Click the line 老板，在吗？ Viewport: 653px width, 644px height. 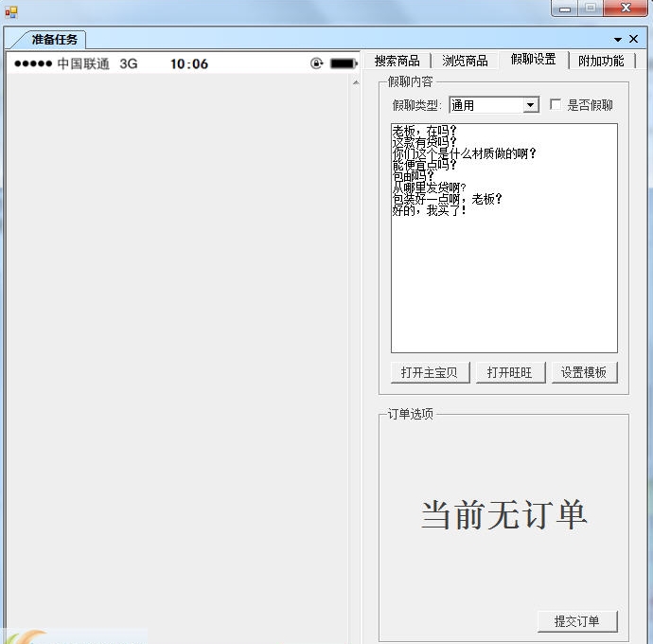pyautogui.click(x=424, y=131)
